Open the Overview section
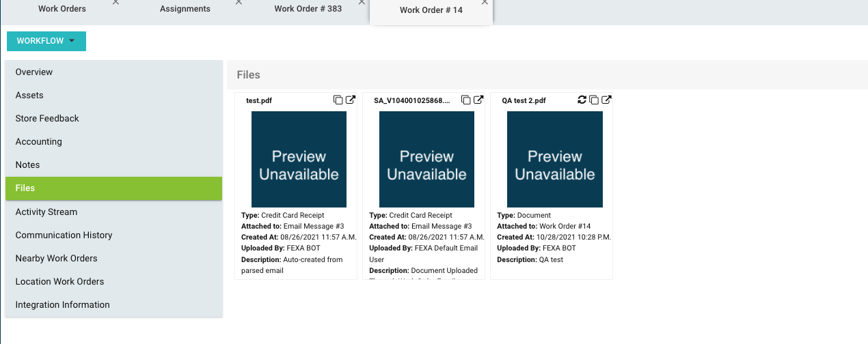 click(34, 72)
